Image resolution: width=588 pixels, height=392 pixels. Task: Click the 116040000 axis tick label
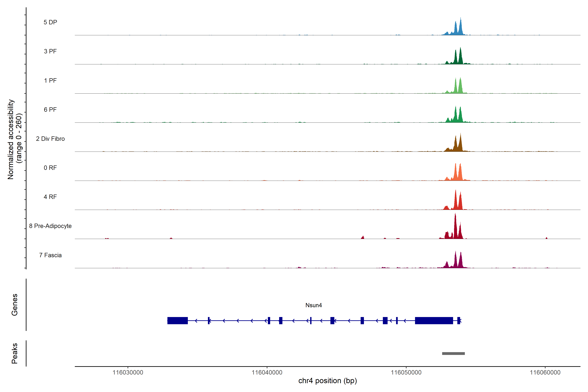click(267, 373)
